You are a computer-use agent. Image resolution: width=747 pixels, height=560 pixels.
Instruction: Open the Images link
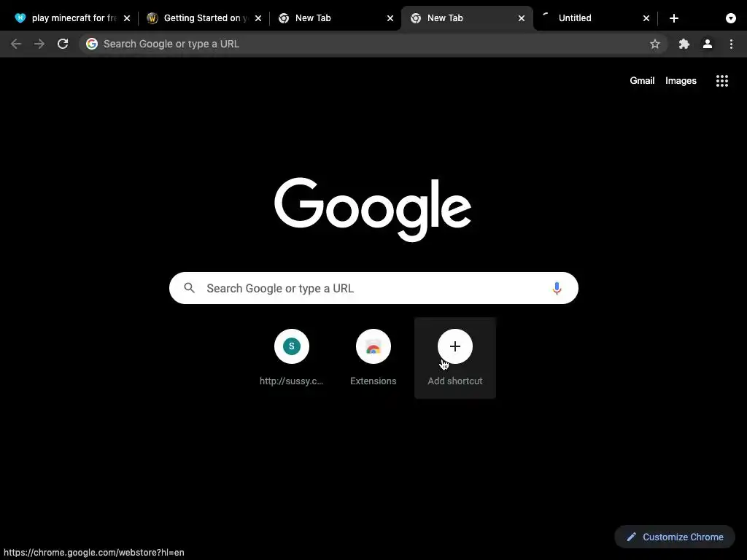pyautogui.click(x=681, y=81)
